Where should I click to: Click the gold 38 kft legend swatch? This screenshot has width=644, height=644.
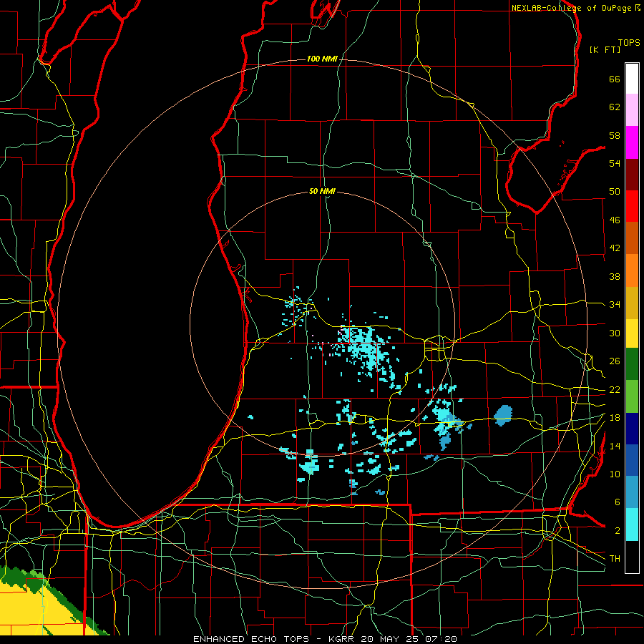632,303
